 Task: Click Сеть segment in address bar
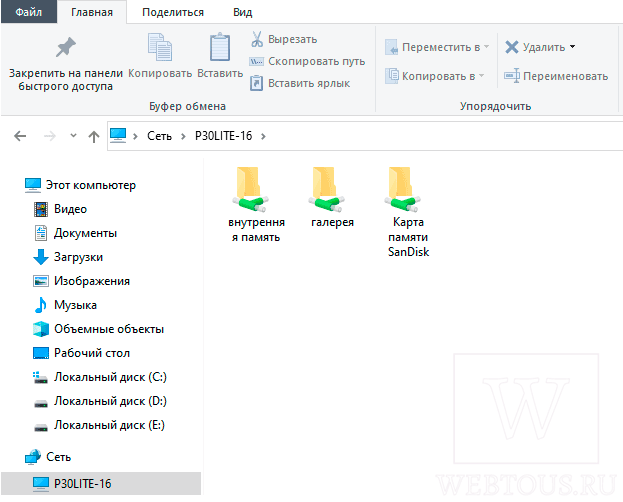click(x=159, y=136)
